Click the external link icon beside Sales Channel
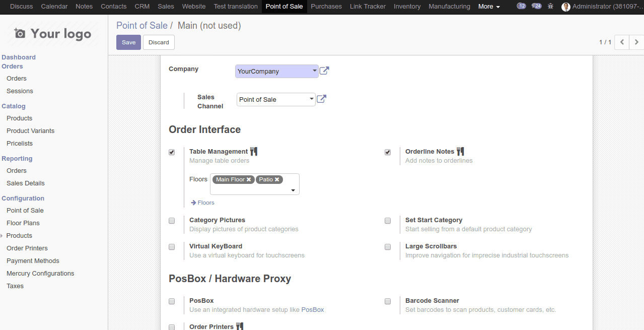Screen dimensions: 644x330 [321, 99]
